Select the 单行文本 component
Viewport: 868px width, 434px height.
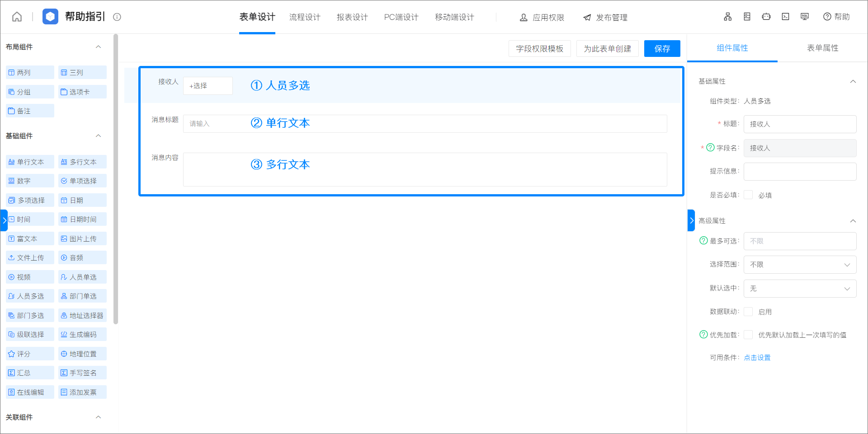(30, 162)
